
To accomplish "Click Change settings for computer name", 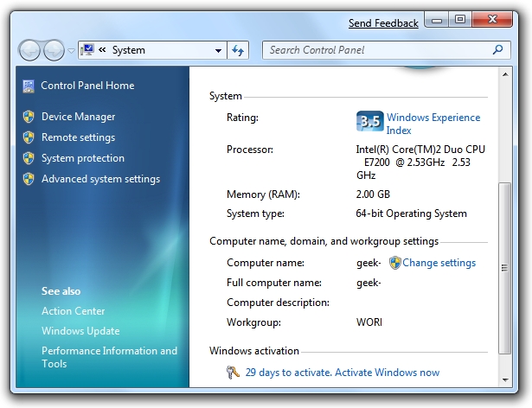I will click(439, 263).
